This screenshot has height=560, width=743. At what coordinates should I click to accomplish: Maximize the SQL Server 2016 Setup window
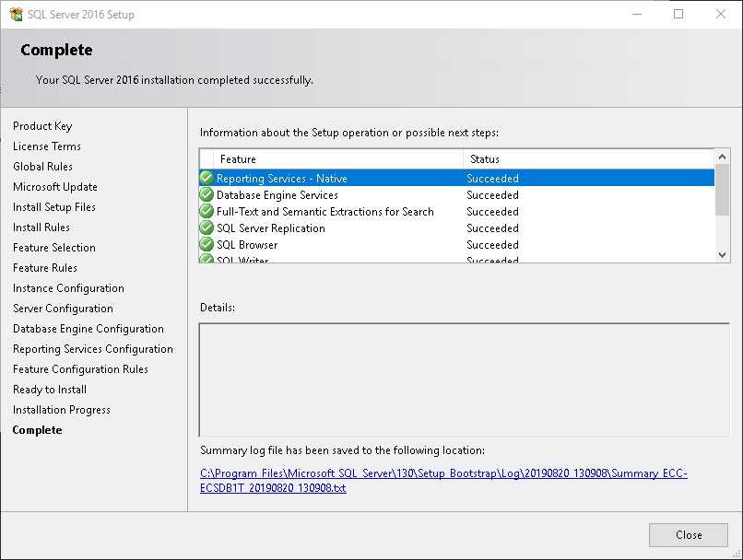coord(678,14)
